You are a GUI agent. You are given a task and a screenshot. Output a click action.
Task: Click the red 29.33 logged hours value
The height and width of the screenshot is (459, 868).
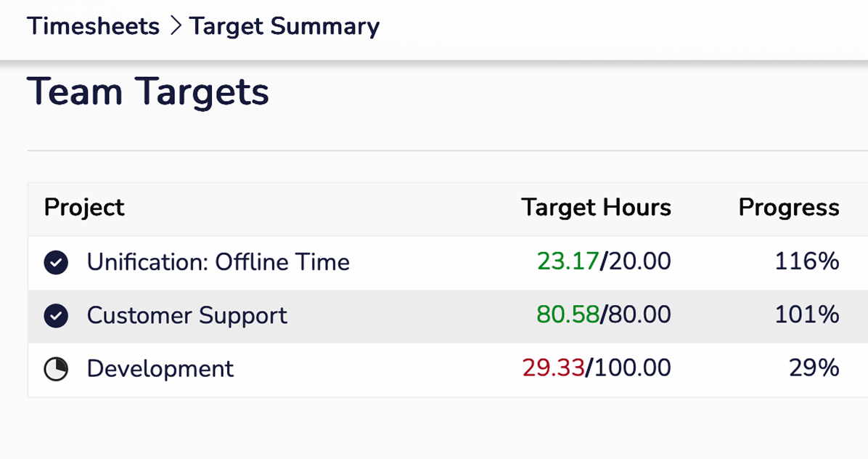(x=553, y=369)
